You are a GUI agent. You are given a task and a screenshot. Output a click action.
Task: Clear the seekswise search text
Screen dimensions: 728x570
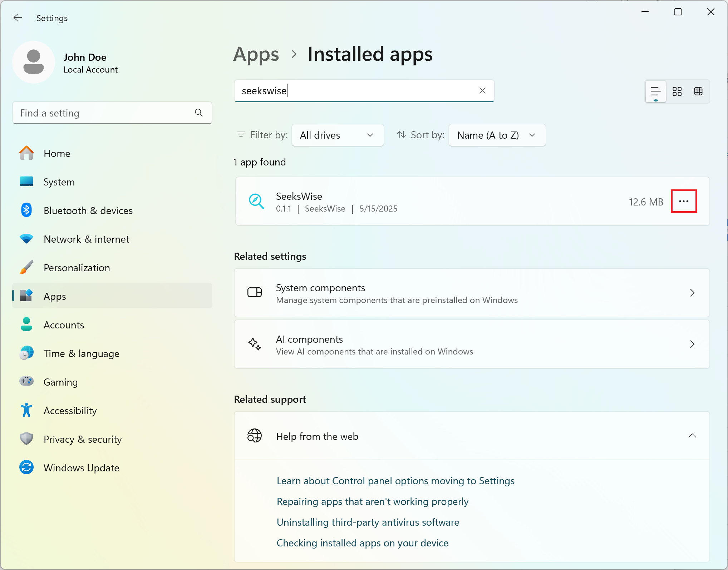point(482,91)
